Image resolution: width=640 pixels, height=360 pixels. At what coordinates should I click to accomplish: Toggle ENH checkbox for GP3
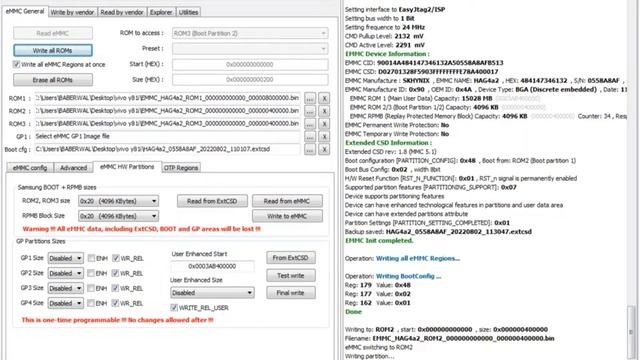(x=91, y=288)
